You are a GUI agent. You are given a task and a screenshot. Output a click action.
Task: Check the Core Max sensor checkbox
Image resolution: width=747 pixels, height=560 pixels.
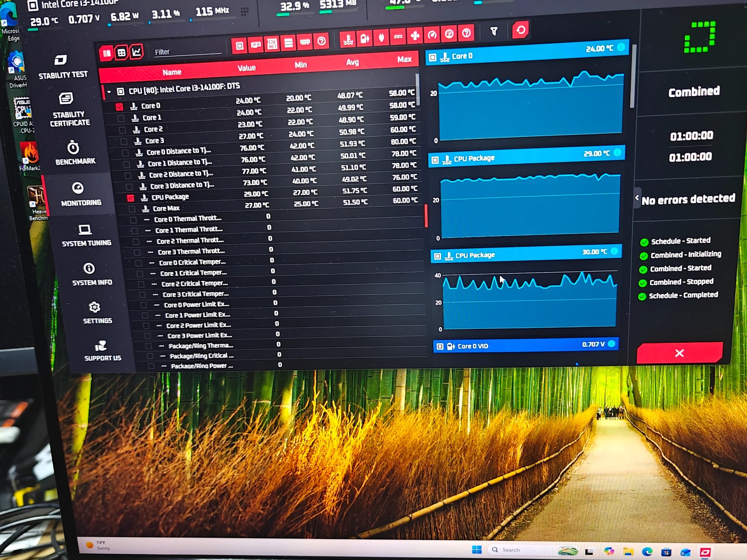132,209
